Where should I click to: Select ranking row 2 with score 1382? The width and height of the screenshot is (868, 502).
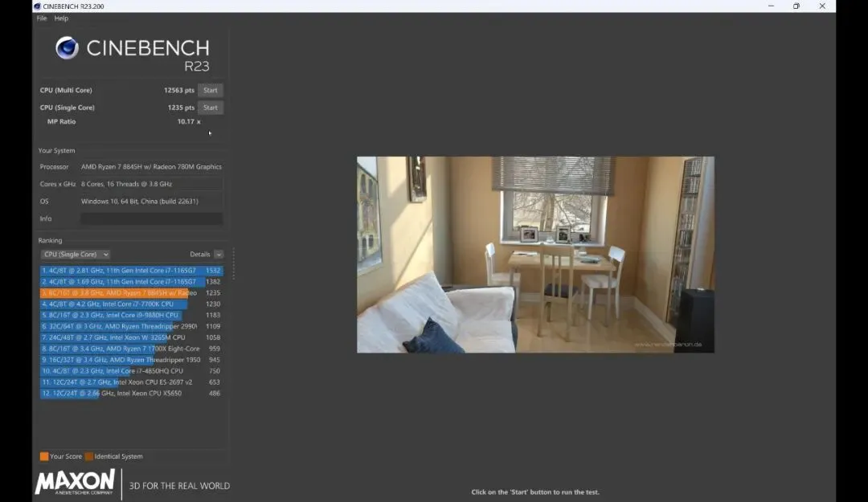click(x=131, y=282)
